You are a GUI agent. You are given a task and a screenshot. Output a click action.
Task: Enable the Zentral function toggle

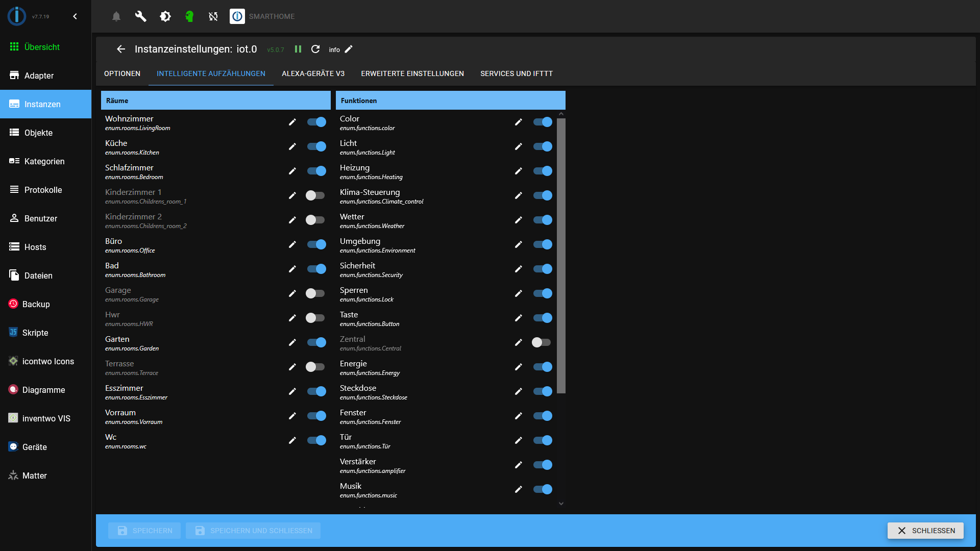point(542,342)
